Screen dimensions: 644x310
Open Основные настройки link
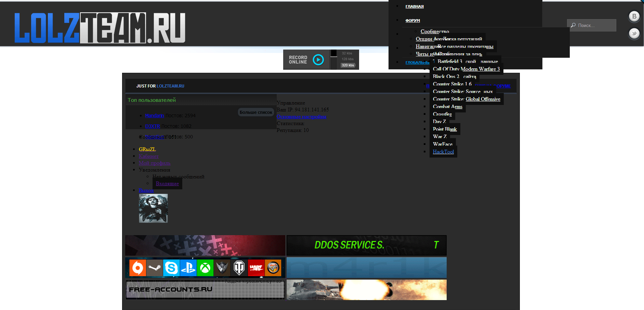coord(301,117)
